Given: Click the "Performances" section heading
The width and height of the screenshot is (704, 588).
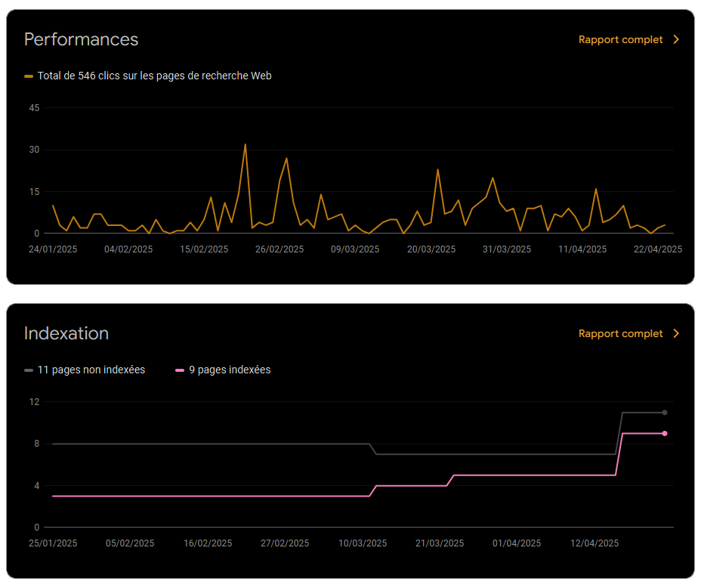Looking at the screenshot, I should 81,39.
